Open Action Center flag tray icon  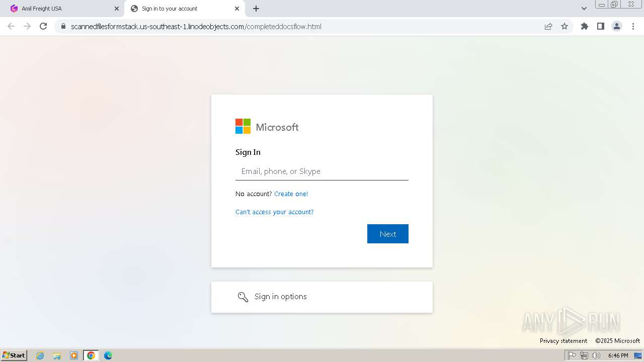[572, 355]
